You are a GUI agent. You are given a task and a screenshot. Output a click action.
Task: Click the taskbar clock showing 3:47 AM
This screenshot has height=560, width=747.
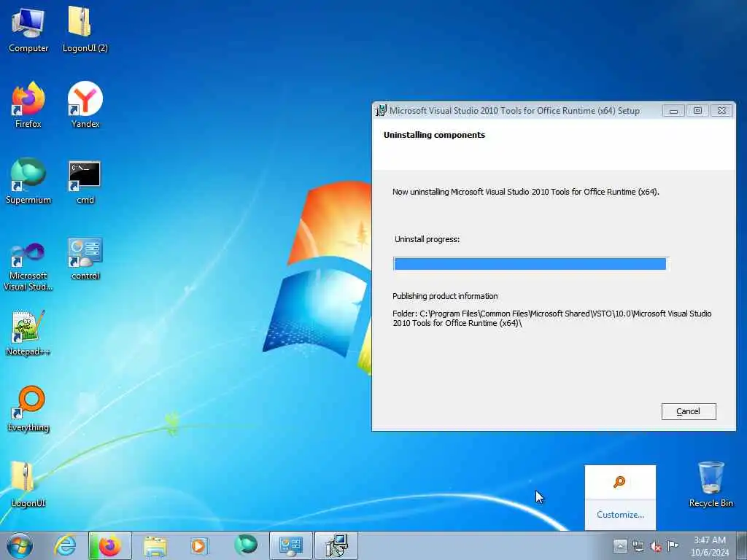710,546
